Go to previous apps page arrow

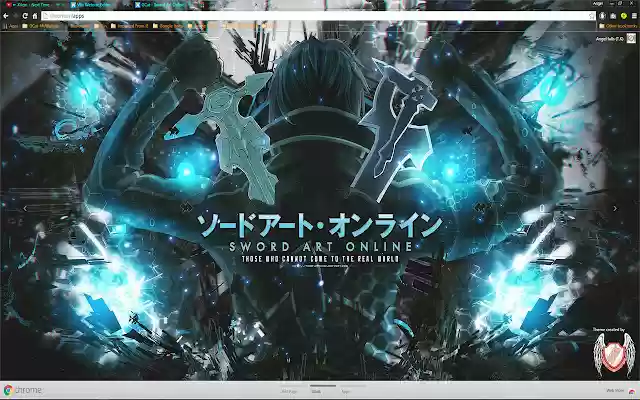coord(25,209)
